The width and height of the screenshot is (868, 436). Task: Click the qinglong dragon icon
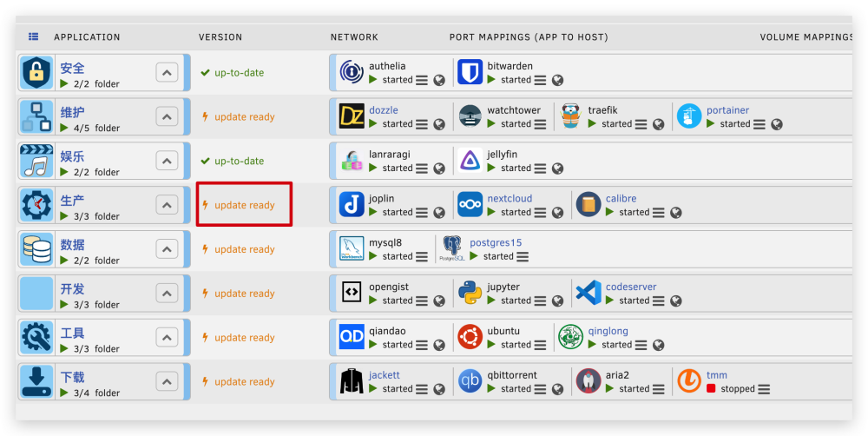click(x=571, y=337)
